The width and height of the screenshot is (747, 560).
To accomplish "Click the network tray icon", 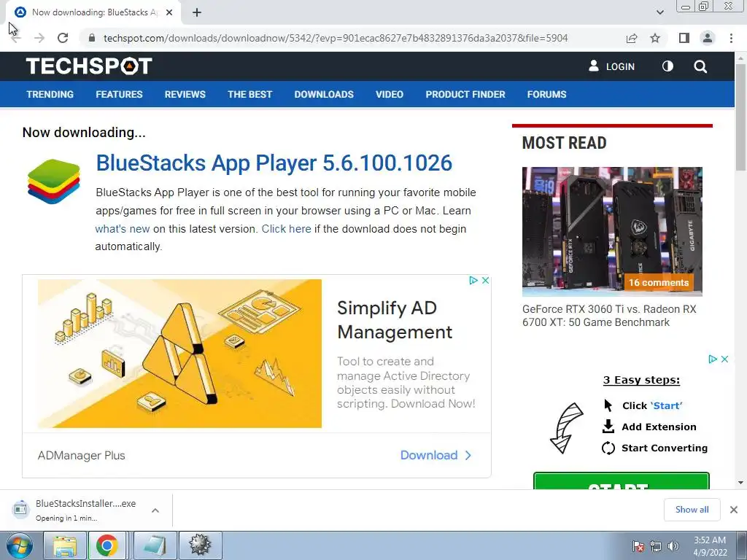I will (656, 546).
